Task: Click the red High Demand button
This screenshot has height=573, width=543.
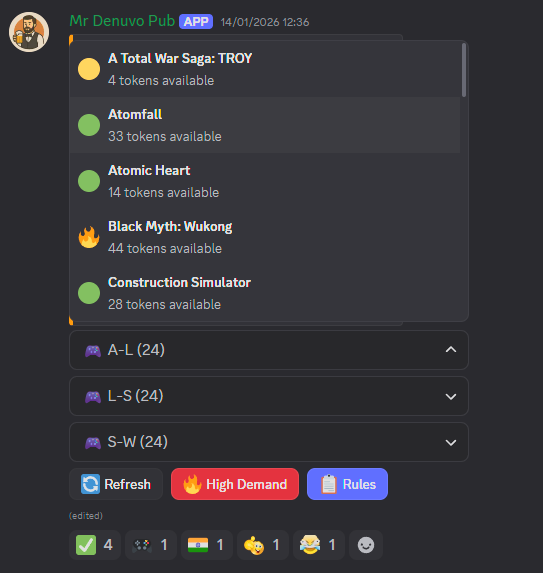Action: coord(235,484)
